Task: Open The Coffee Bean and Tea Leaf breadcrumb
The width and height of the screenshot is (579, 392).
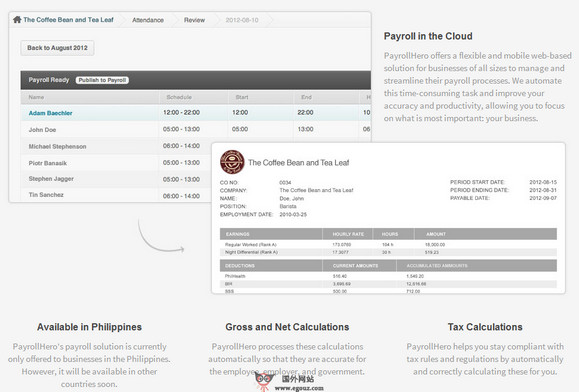Action: click(x=68, y=20)
